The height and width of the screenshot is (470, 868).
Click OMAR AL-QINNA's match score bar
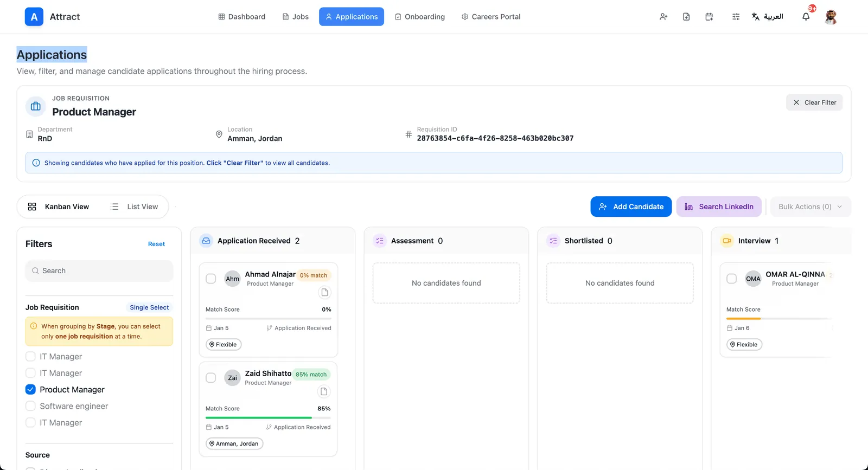[x=778, y=319]
